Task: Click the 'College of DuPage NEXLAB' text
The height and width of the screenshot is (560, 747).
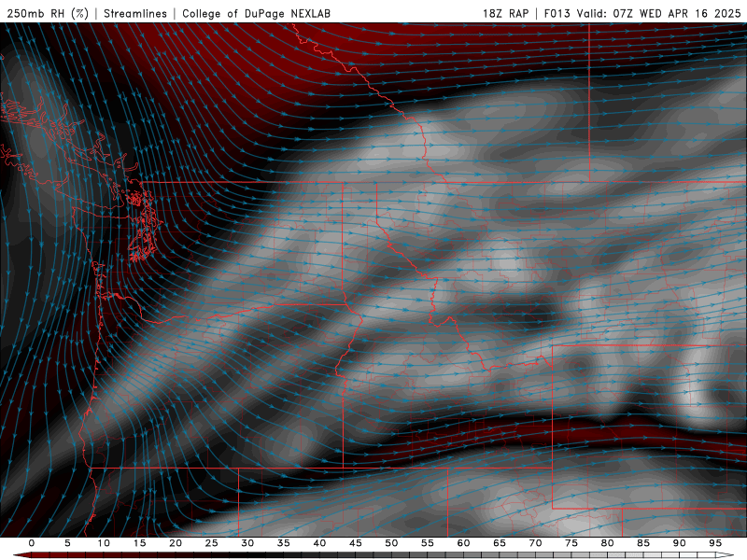Action: point(256,13)
